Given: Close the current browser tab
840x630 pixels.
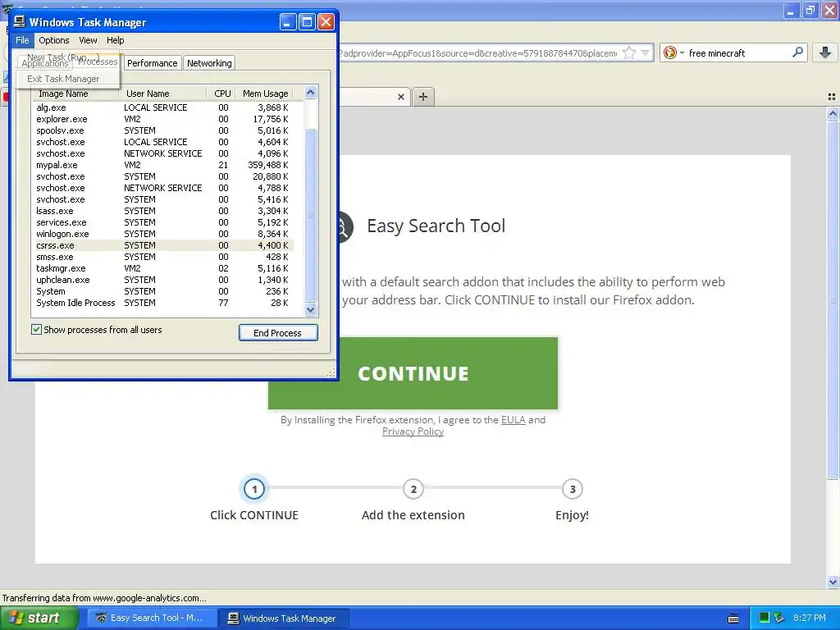Looking at the screenshot, I should tap(400, 97).
